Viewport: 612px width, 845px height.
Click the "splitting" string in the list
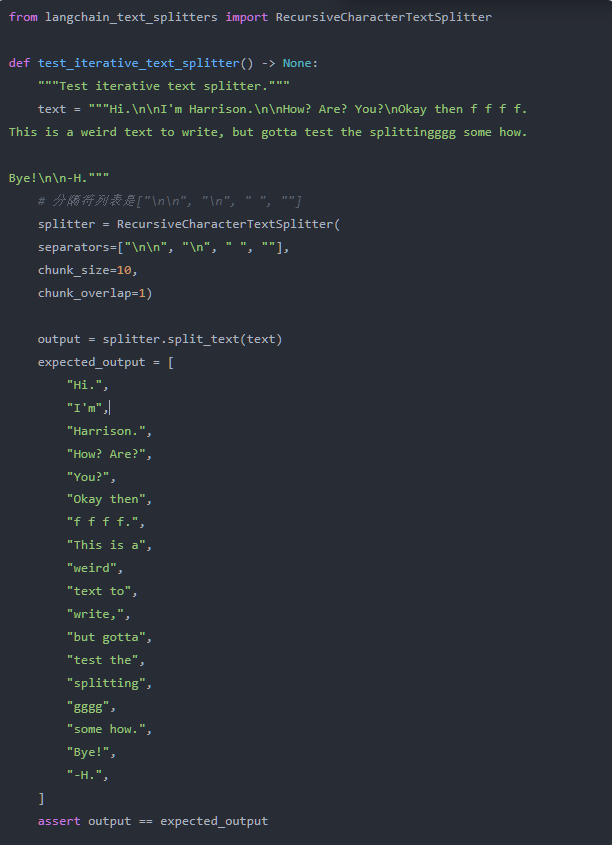(109, 683)
